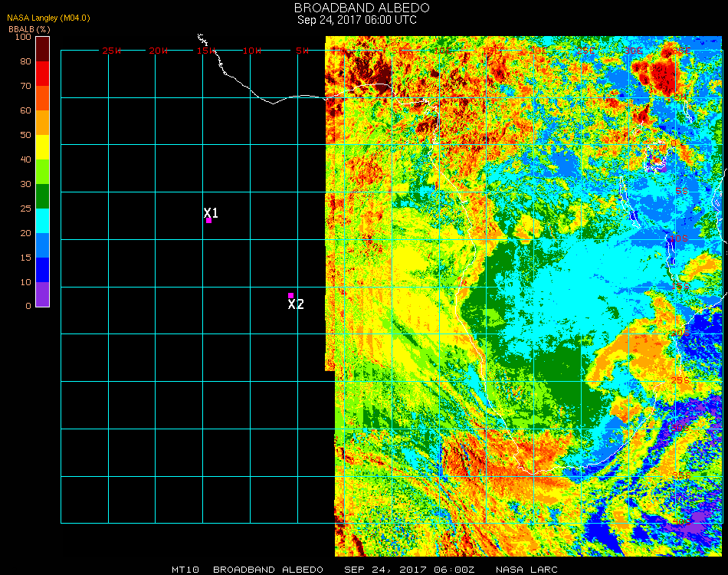Click the "15S" latitude label
The height and width of the screenshot is (575, 728).
point(680,286)
